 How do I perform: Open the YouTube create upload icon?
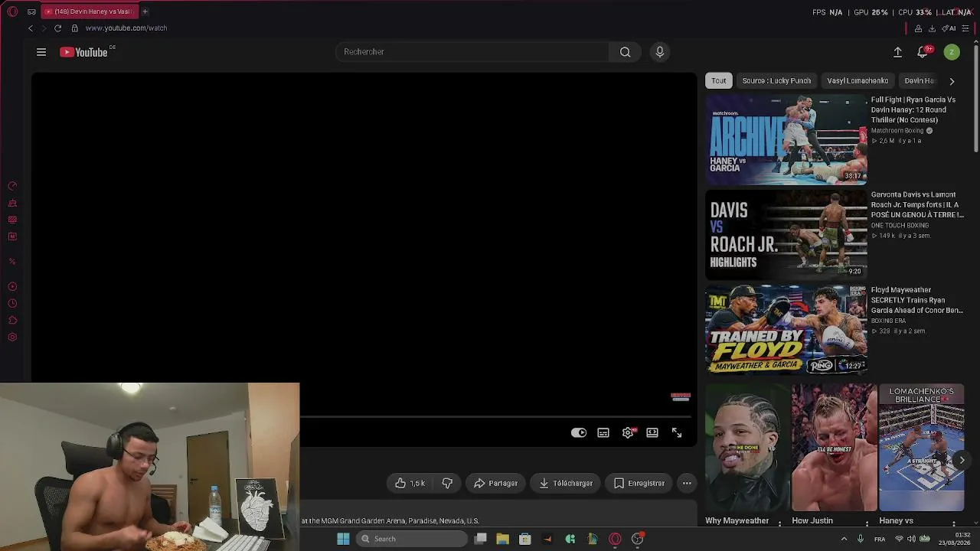(x=897, y=52)
